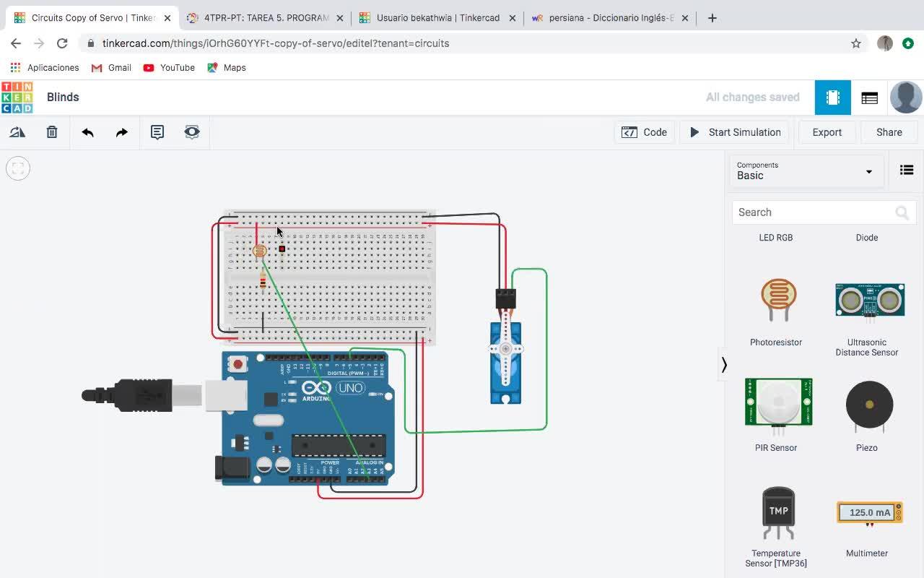Click in the component Search field
Screen dimensions: 924x578
click(813, 212)
